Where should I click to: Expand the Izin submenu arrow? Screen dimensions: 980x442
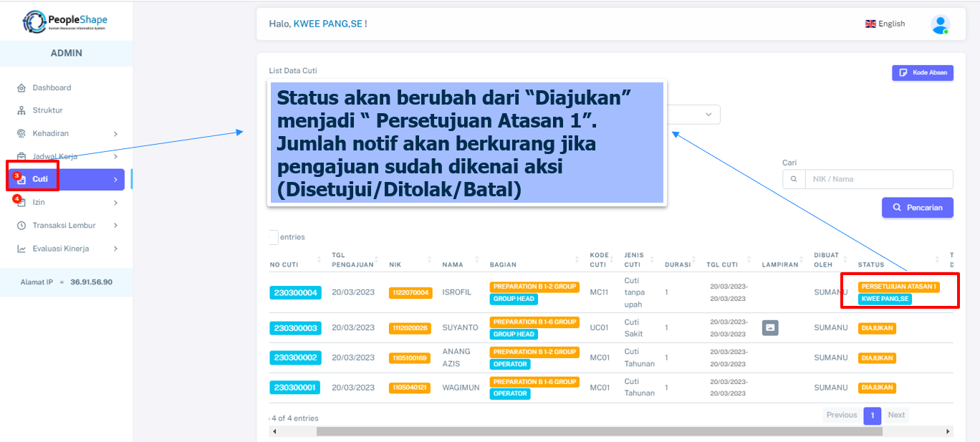pyautogui.click(x=115, y=203)
